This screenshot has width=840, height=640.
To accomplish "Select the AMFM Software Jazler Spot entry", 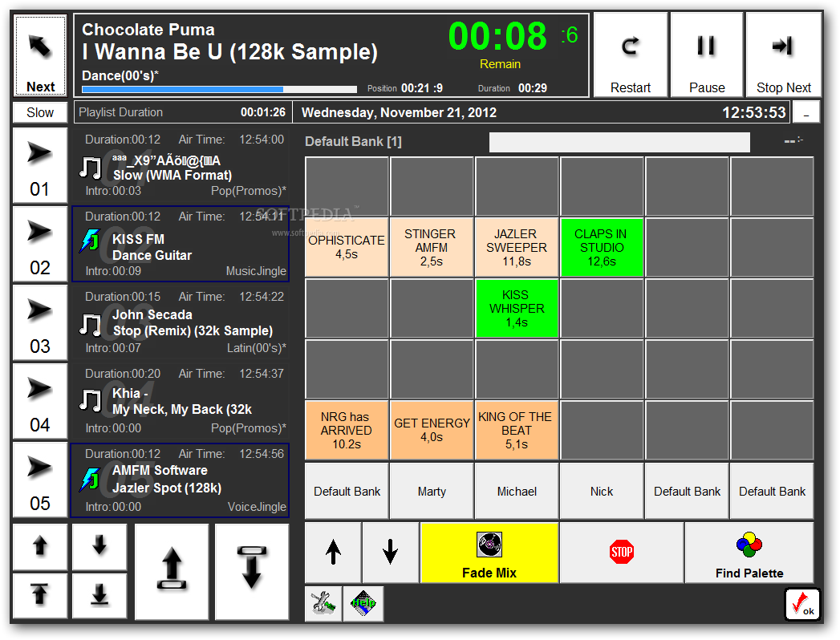I will 181,480.
